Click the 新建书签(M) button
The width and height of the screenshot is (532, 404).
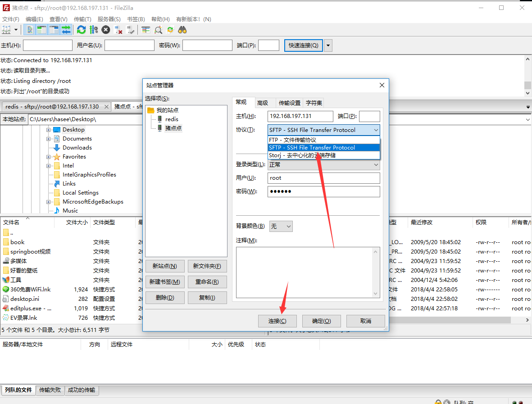pyautogui.click(x=165, y=282)
